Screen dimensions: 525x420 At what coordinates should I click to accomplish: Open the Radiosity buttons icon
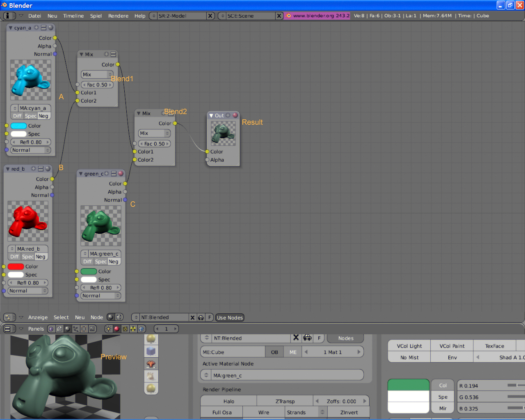(x=133, y=329)
